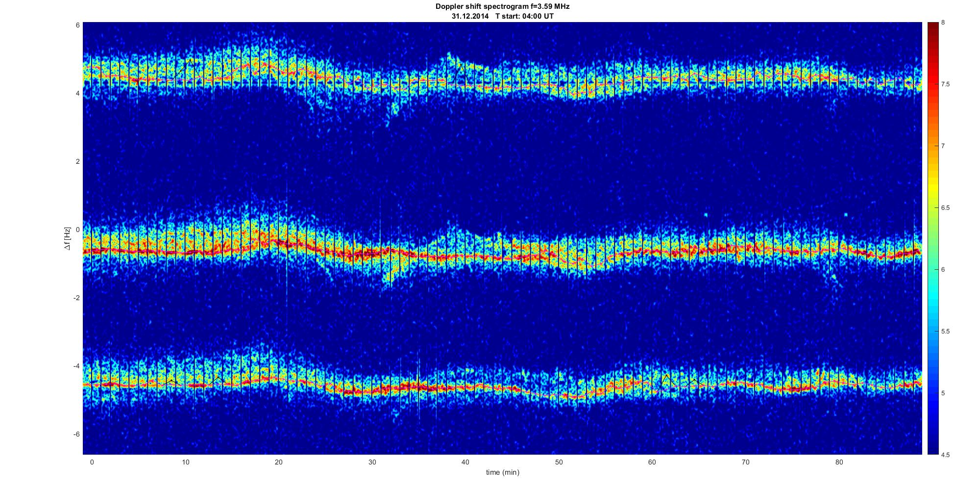
Task: Click x-axis tick label 50
Action: pos(559,462)
